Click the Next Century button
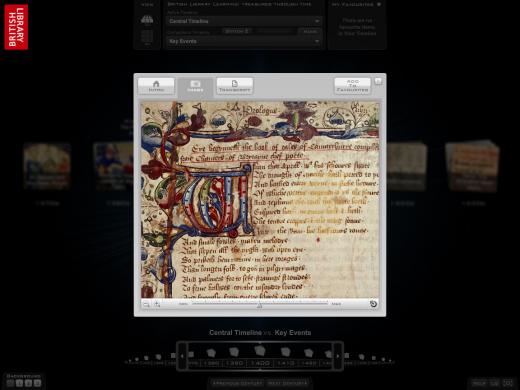 (288, 383)
